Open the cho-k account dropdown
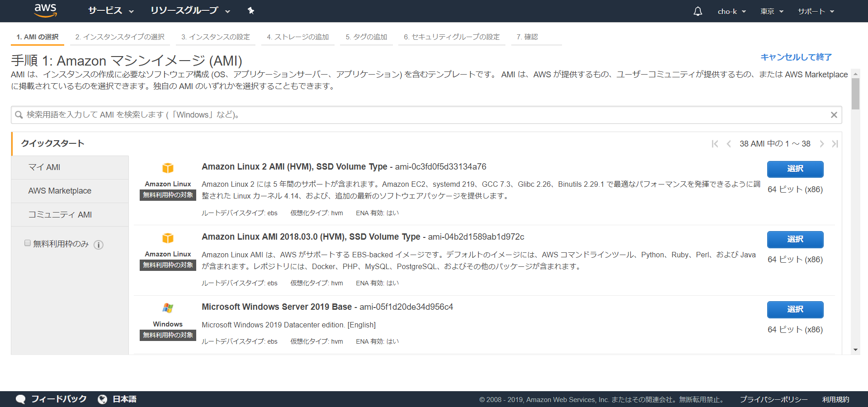868x407 pixels. pos(732,11)
